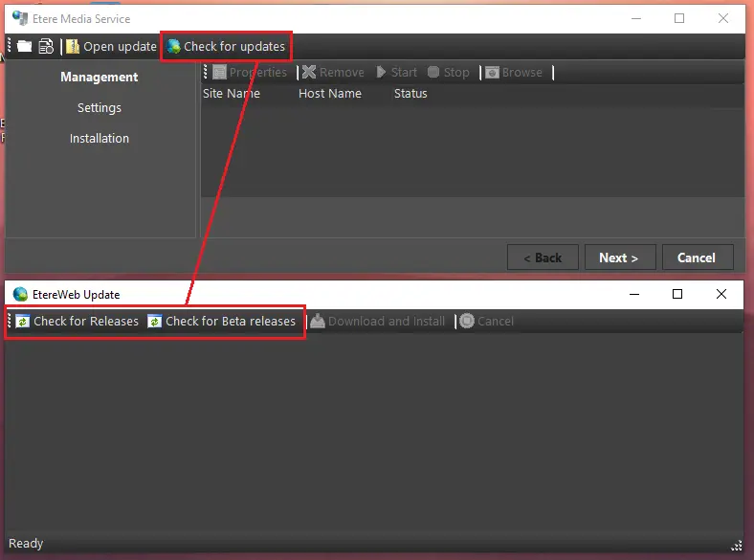Viewport: 754px width, 560px height.
Task: Close the EtereWeb Update window
Action: tap(722, 294)
